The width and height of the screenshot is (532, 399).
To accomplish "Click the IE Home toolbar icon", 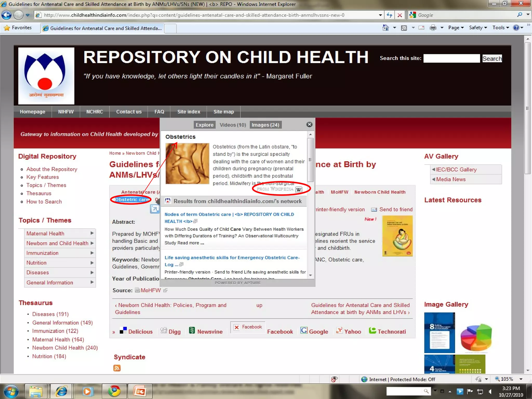I will [385, 28].
